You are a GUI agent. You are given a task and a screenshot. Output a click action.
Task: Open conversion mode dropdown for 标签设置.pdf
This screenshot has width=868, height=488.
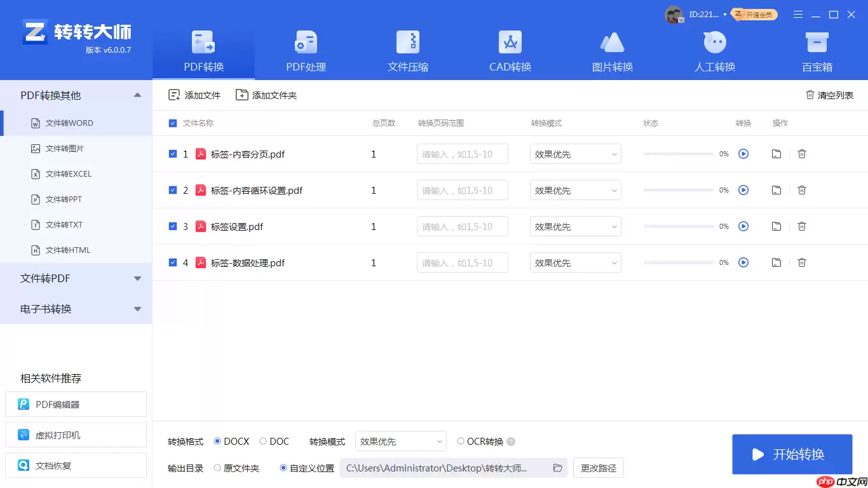click(575, 226)
